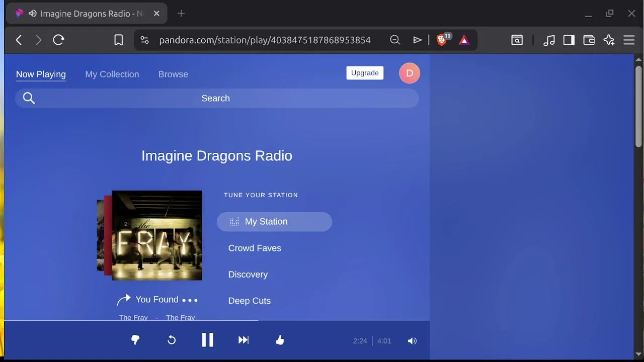The image size is (644, 362).
Task: Click the browser forward arrow
Action: click(38, 40)
